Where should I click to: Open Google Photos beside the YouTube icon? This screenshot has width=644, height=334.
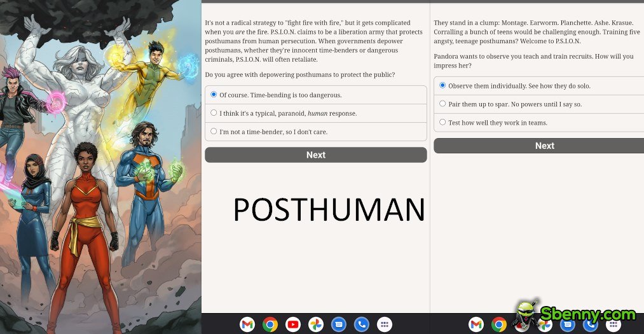(316, 324)
